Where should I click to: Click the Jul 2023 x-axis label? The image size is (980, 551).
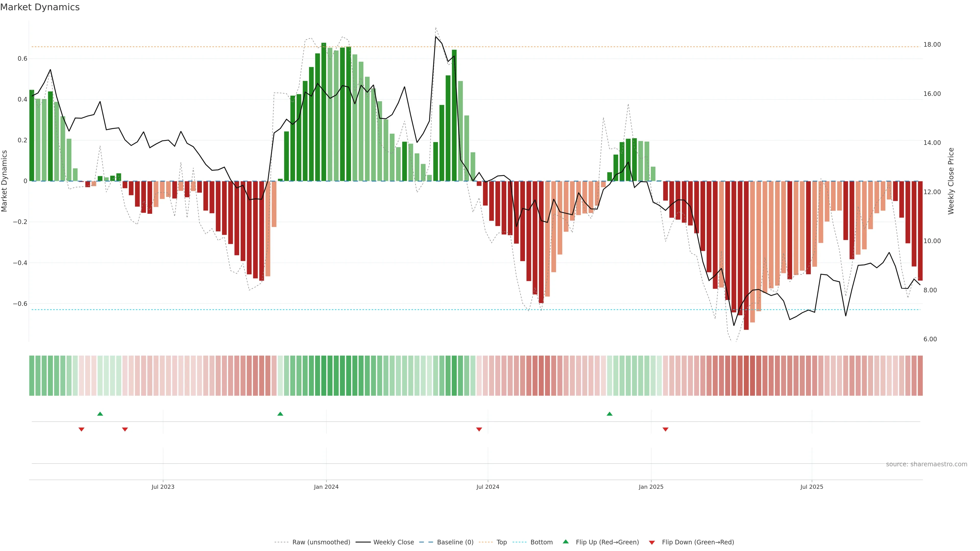[163, 487]
